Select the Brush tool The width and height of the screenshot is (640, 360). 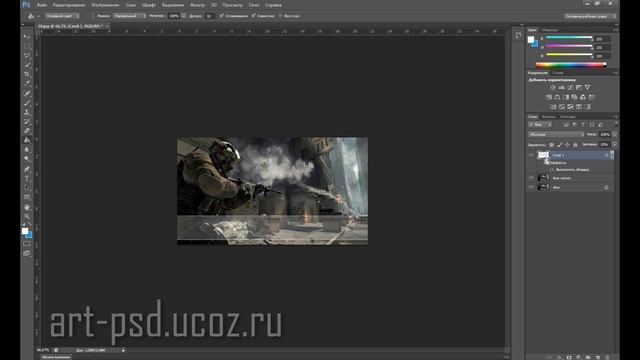pos(27,103)
